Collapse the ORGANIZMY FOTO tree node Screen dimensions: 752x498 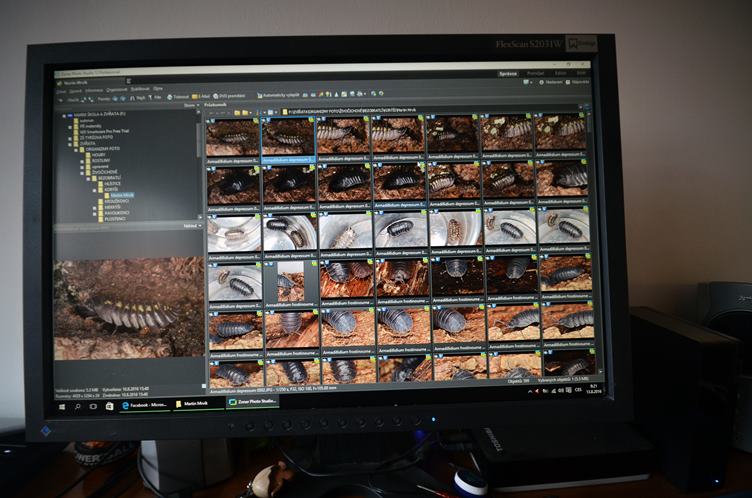tap(76, 150)
